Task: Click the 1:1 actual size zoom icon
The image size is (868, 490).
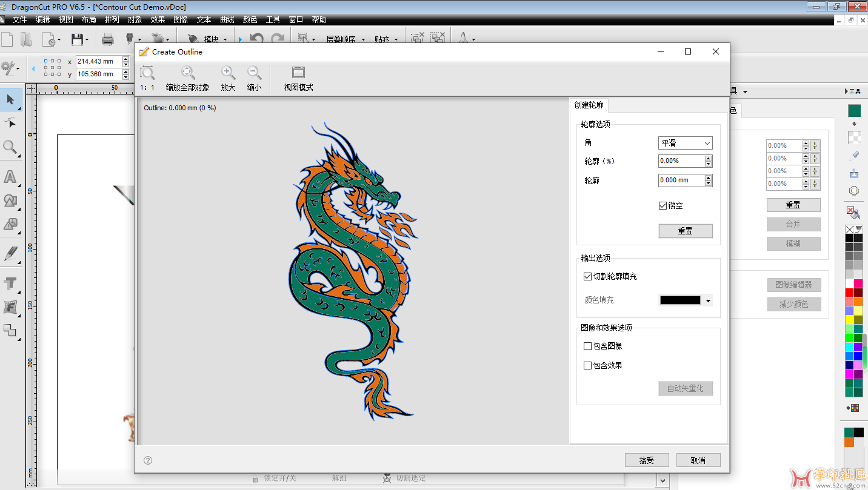Action: click(x=147, y=73)
